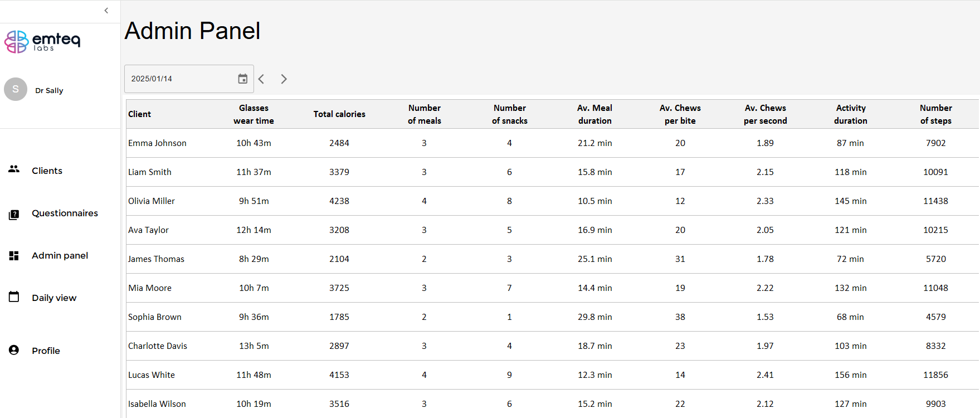Screen dimensions: 980x418
Task: Collapse the sidebar with the chevron
Action: pyautogui.click(x=106, y=11)
